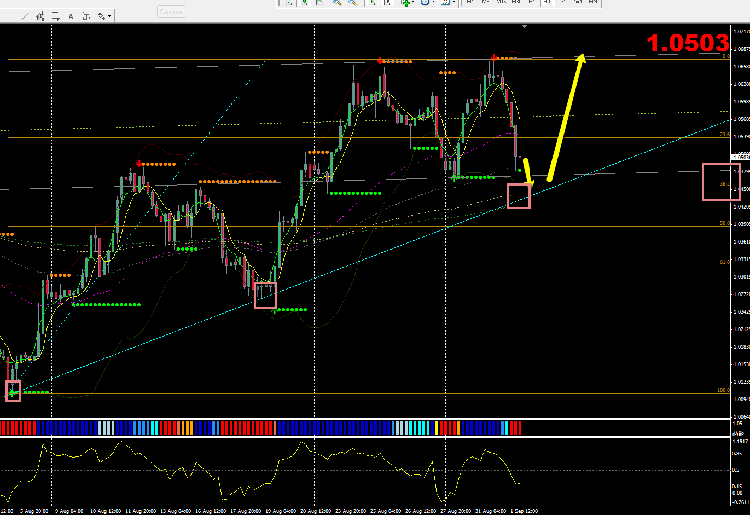Image resolution: width=750 pixels, height=515 pixels.
Task: Select the arrows objects tool
Action: click(101, 17)
